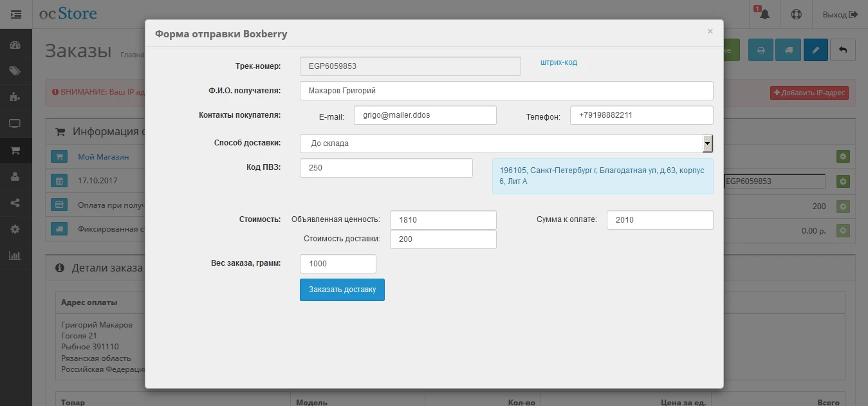Click Стоимость доставки field

click(x=443, y=239)
